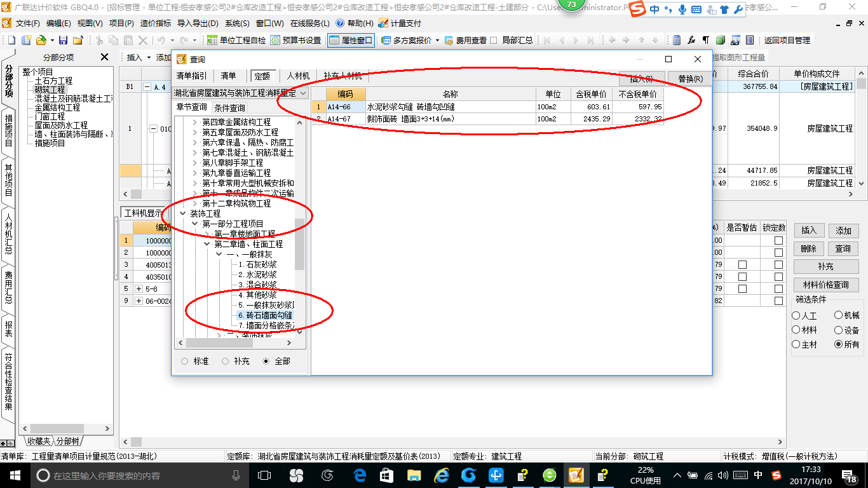Click the 材料价格查询 button
868x488 pixels.
(x=826, y=285)
